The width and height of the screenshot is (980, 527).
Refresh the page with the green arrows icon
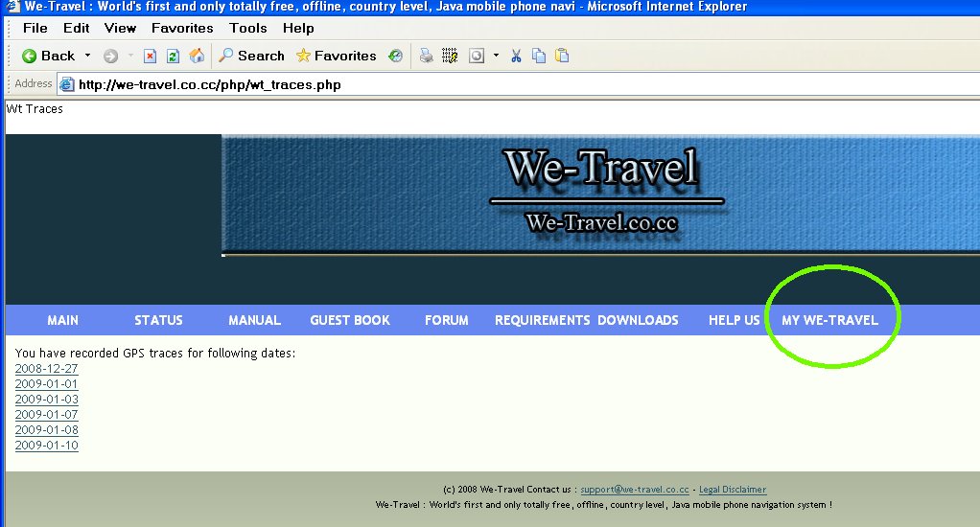click(174, 57)
